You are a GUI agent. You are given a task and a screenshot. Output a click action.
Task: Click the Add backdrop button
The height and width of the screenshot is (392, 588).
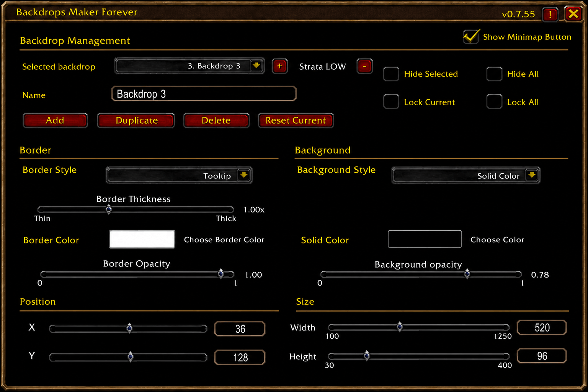55,121
